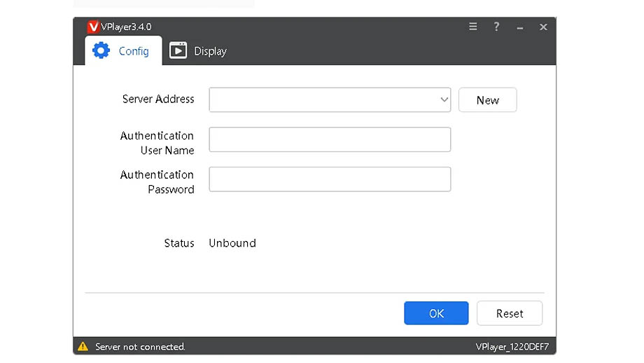Focus the Authentication Password field
This screenshot has height=363, width=644.
[x=330, y=179]
